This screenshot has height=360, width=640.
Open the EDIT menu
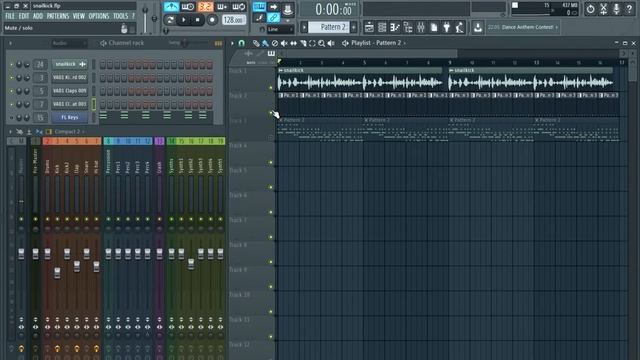click(24, 16)
